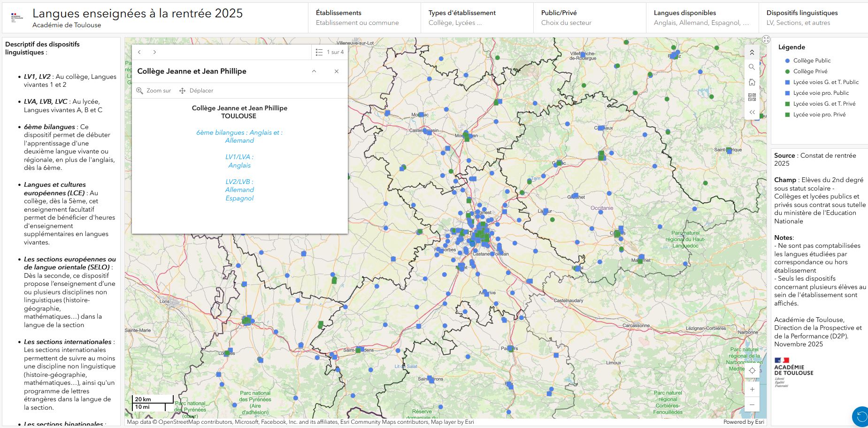Click the Collège Privé legend entry
The height and width of the screenshot is (428, 868).
coord(810,71)
